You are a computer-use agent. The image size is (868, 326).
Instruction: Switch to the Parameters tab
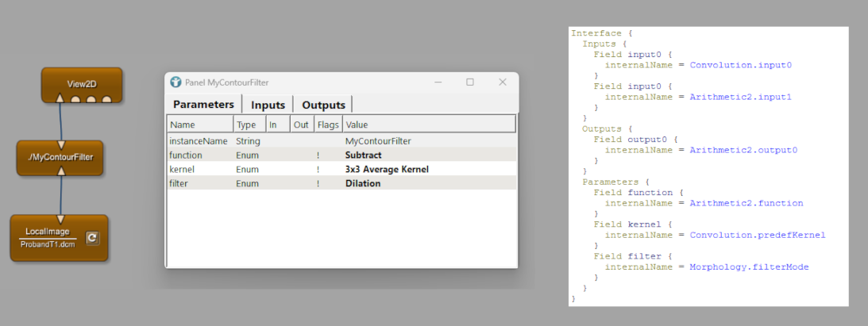pos(203,105)
